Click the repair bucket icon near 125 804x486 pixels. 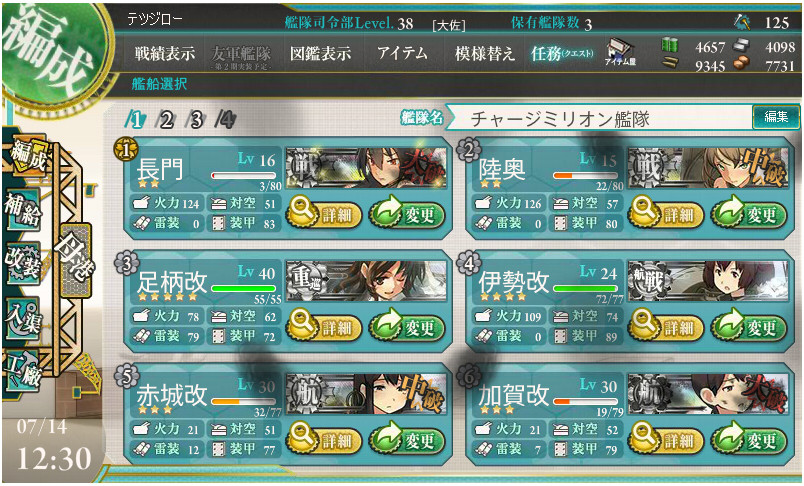pyautogui.click(x=741, y=22)
